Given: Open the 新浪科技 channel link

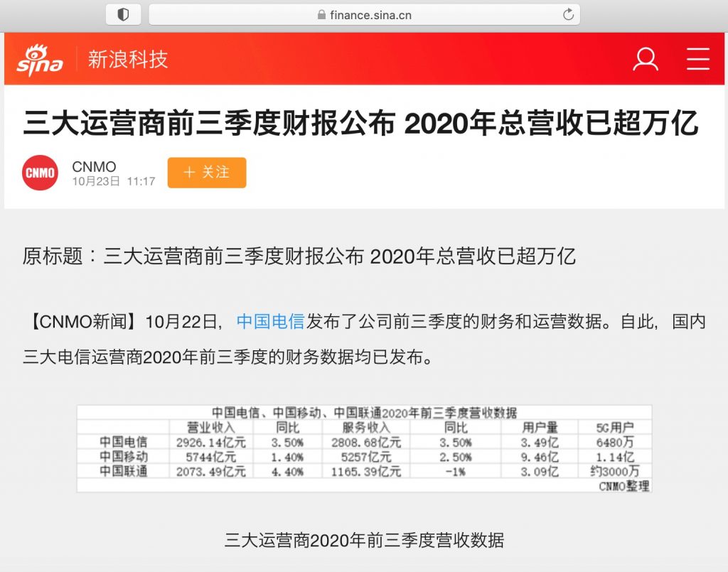Looking at the screenshot, I should pyautogui.click(x=128, y=60).
